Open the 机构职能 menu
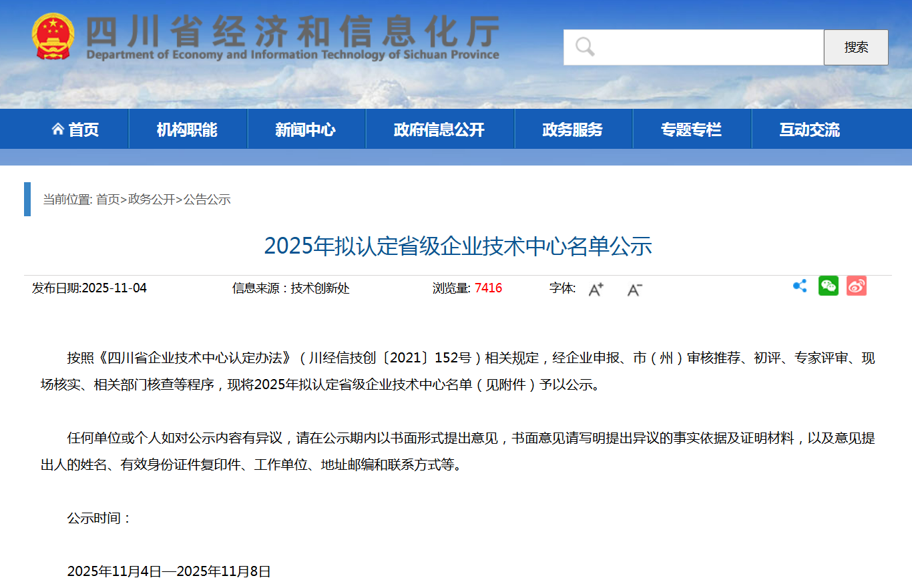This screenshot has height=588, width=912. pos(187,129)
